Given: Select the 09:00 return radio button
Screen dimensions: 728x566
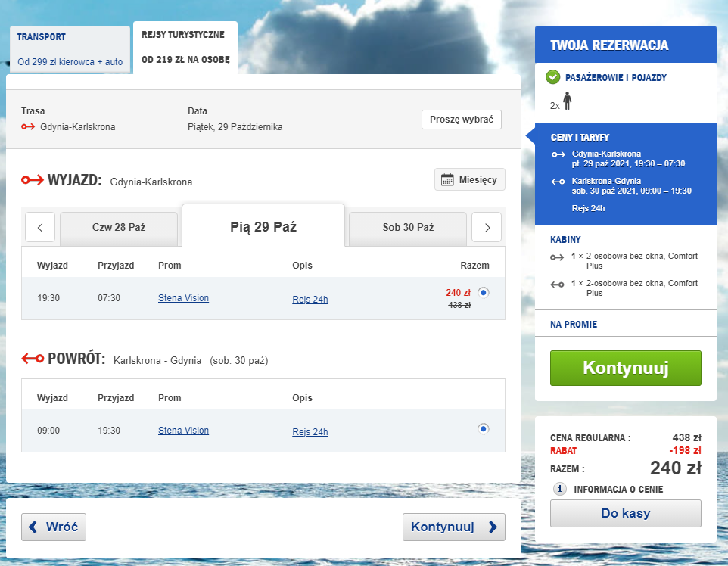Looking at the screenshot, I should coord(483,429).
